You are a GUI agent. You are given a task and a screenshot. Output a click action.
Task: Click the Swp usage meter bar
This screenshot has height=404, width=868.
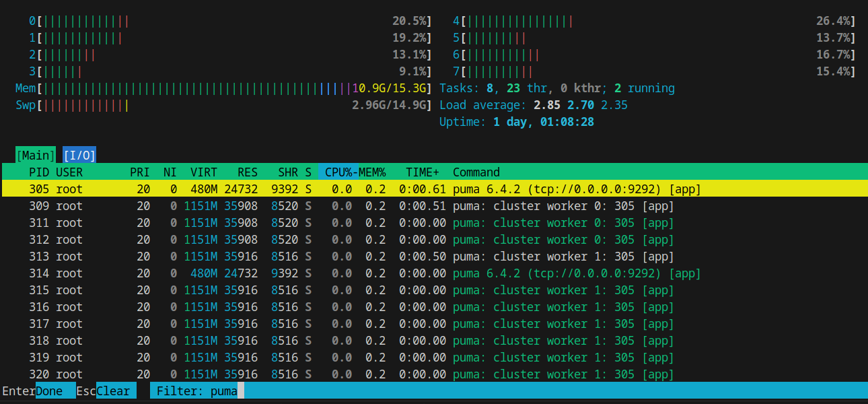[x=224, y=105]
